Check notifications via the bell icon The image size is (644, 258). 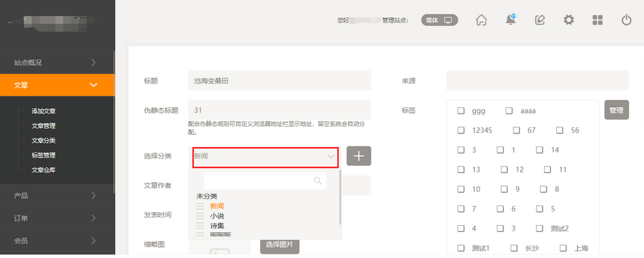tap(510, 20)
